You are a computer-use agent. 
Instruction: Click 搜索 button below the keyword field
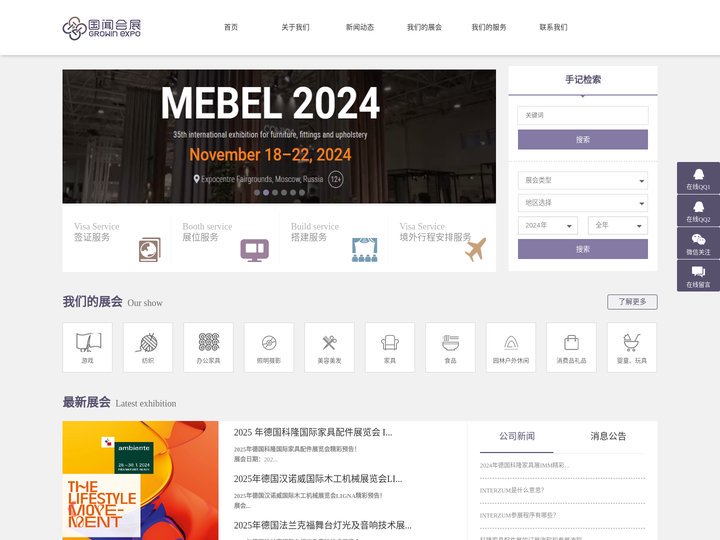click(583, 140)
